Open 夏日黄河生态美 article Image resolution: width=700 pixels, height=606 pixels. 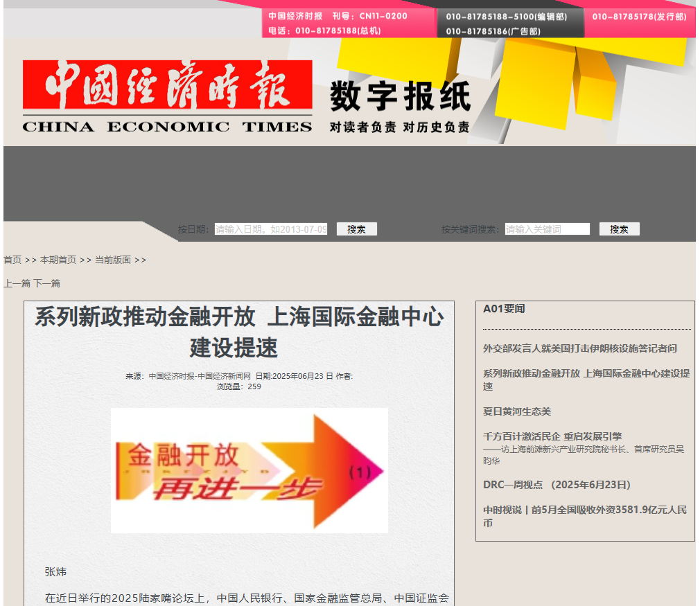coord(517,411)
